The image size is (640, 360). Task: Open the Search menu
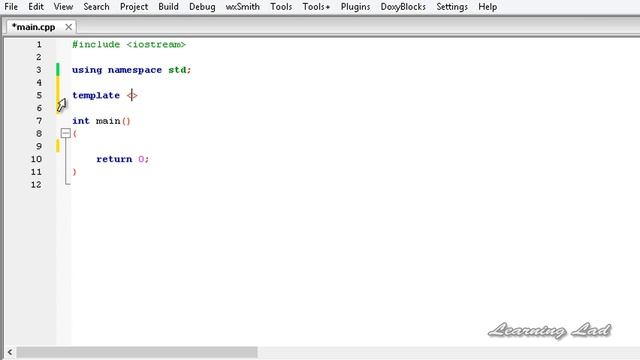tap(96, 7)
